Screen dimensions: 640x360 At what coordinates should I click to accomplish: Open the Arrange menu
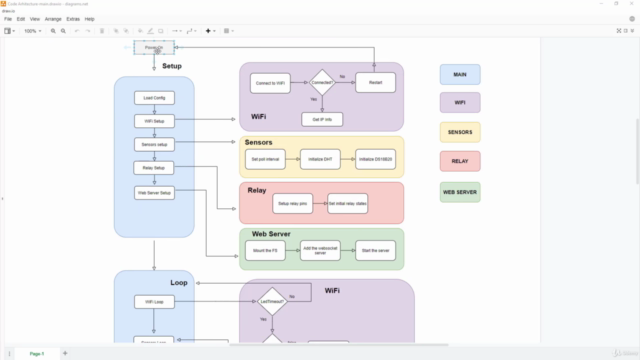tap(53, 19)
